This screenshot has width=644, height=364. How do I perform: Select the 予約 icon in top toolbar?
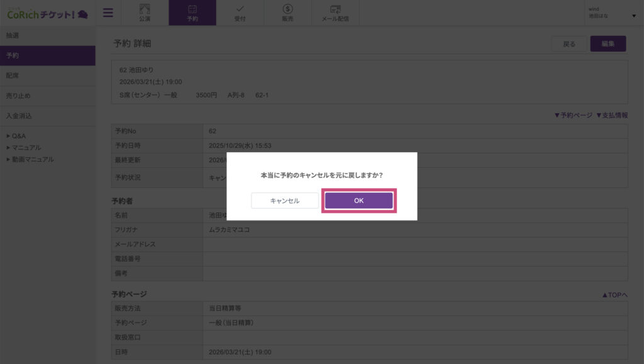pyautogui.click(x=192, y=13)
